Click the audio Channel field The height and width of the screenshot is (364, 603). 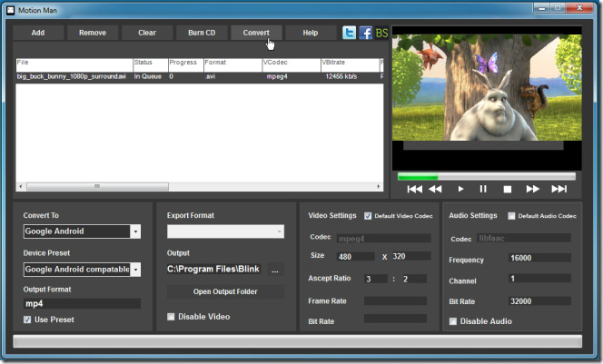pos(540,279)
